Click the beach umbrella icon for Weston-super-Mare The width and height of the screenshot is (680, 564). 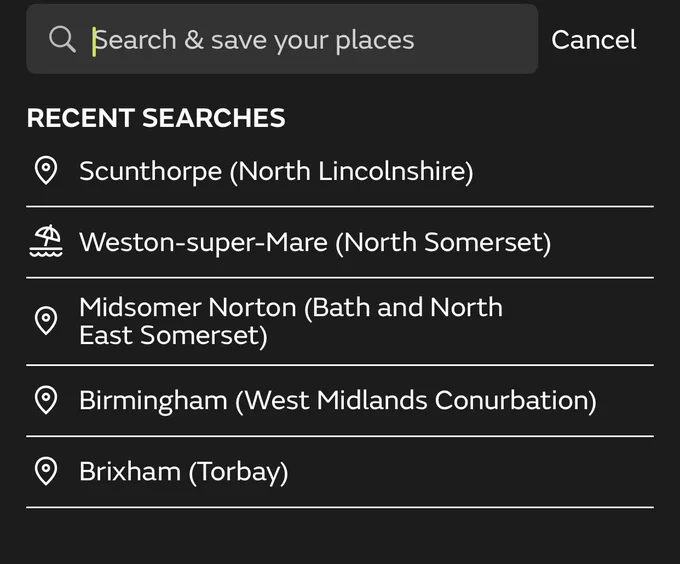tap(46, 241)
